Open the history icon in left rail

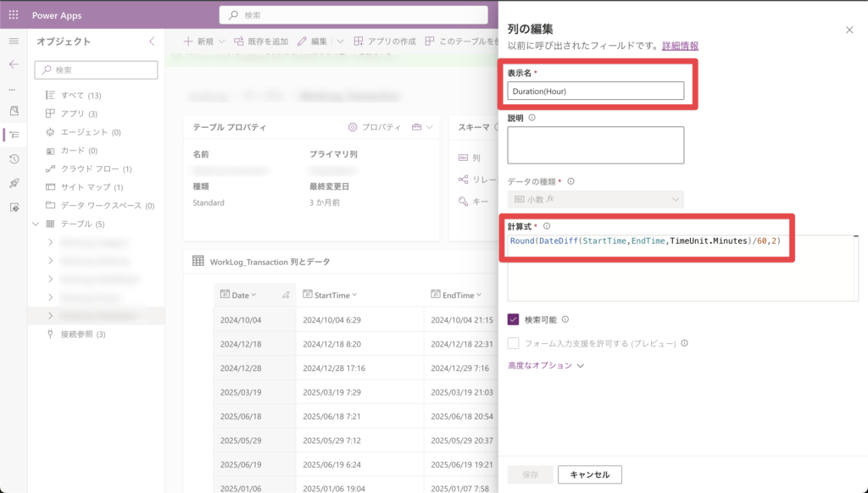[14, 159]
